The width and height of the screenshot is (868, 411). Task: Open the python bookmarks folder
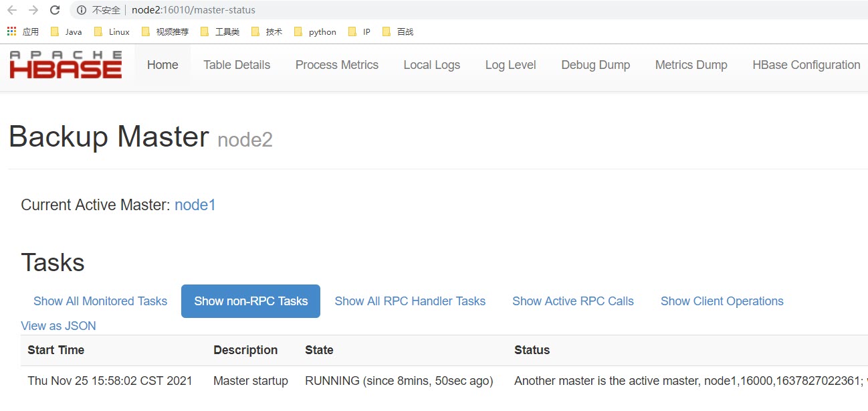pyautogui.click(x=315, y=31)
